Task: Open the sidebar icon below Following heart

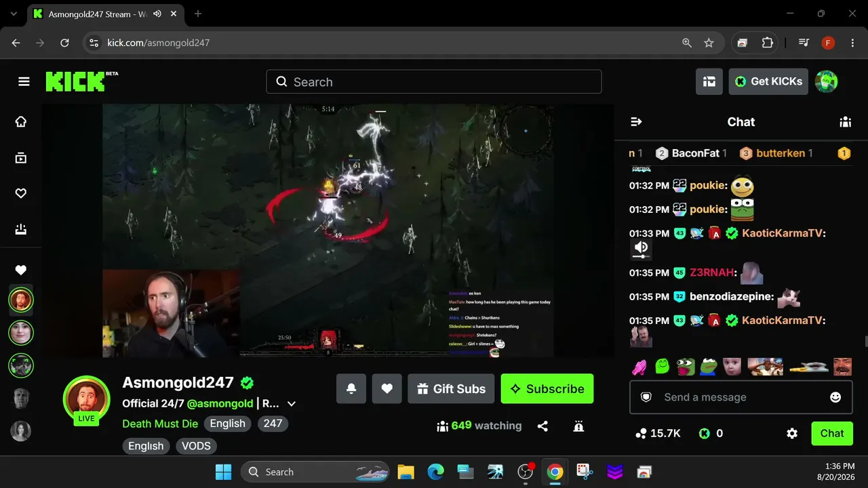Action: pyautogui.click(x=21, y=230)
